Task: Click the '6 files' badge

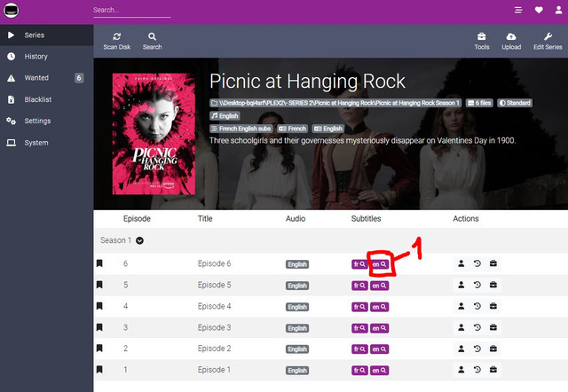Action: click(479, 103)
